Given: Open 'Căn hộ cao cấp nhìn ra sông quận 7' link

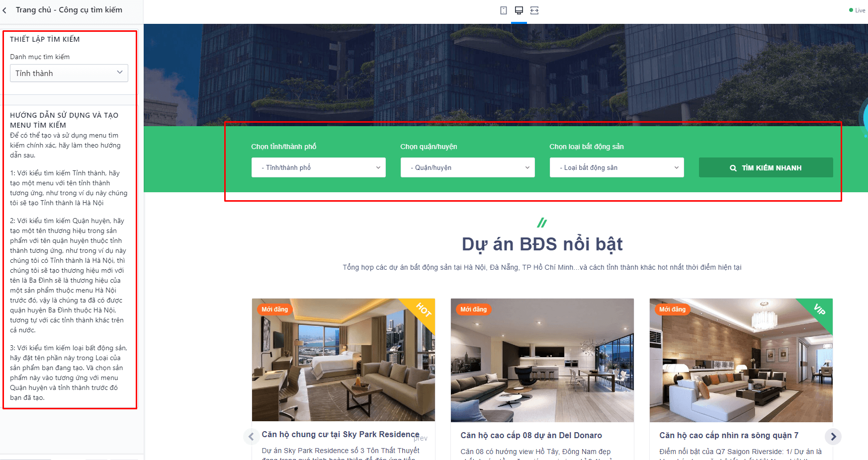Looking at the screenshot, I should point(729,435).
